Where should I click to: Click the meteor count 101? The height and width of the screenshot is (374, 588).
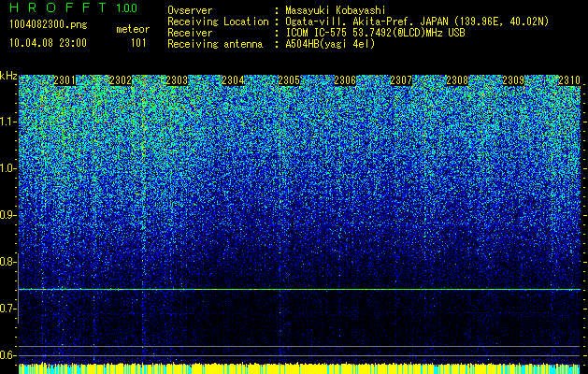tap(138, 43)
